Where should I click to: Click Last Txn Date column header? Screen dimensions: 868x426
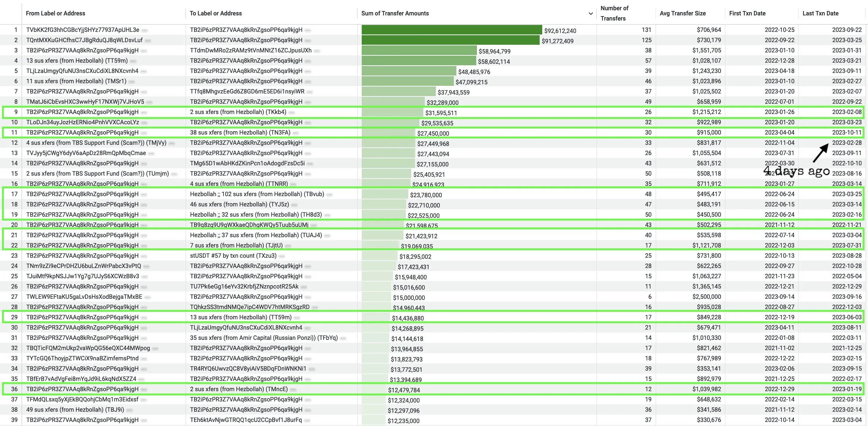coord(820,13)
